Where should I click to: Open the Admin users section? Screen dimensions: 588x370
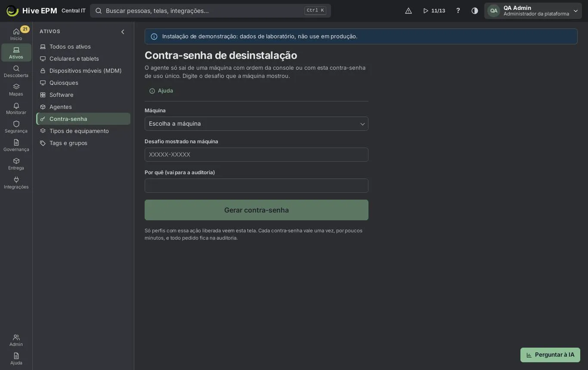pyautogui.click(x=16, y=340)
